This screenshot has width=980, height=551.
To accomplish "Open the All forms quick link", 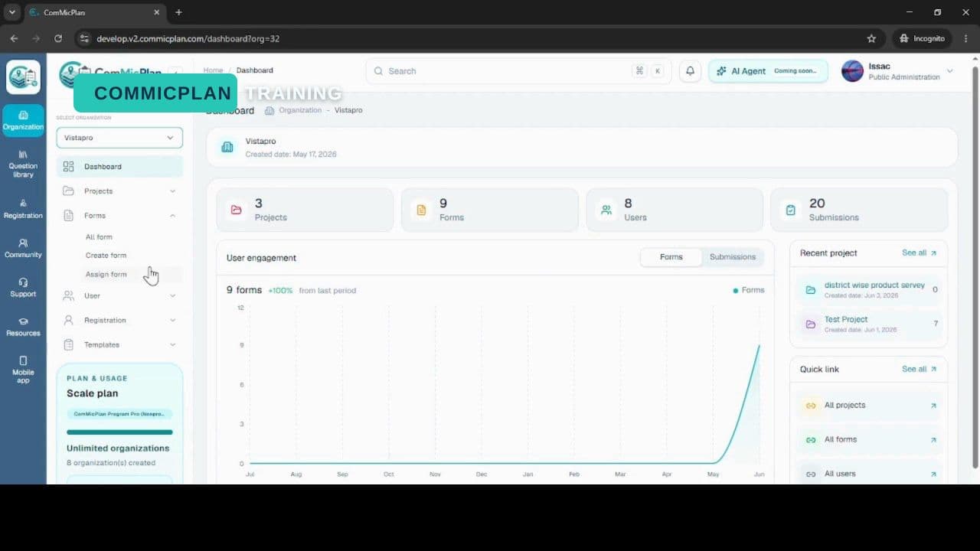I will click(868, 440).
